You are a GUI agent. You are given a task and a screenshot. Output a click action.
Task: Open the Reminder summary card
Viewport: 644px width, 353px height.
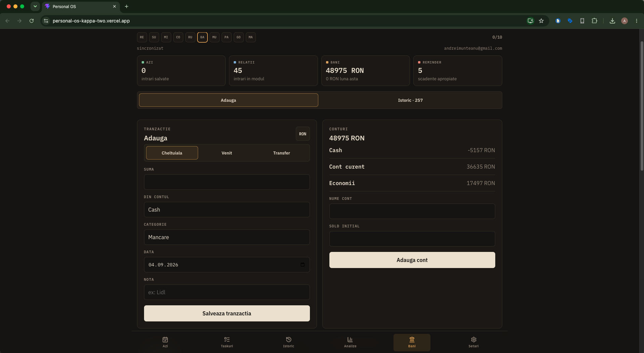[458, 71]
